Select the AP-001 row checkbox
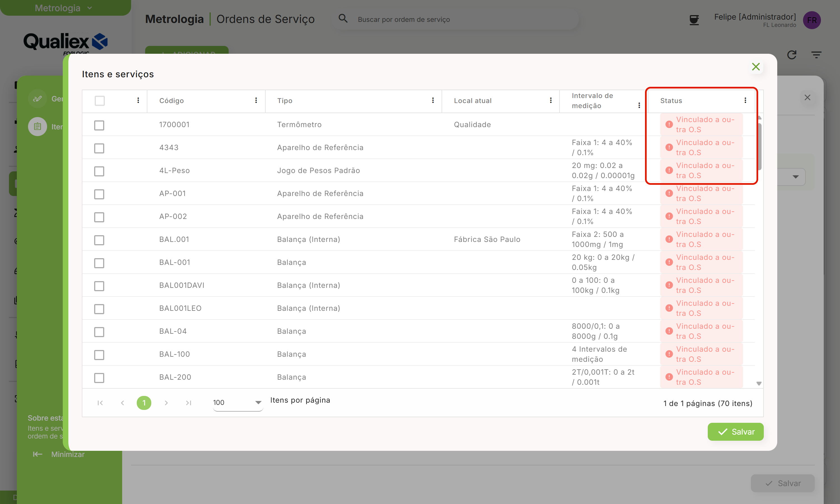Image resolution: width=840 pixels, height=504 pixels. [x=99, y=194]
